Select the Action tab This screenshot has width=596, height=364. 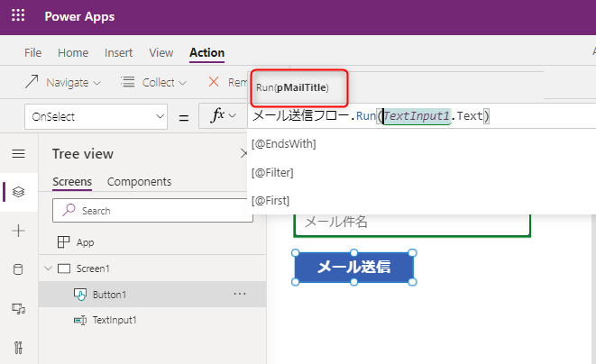click(207, 53)
